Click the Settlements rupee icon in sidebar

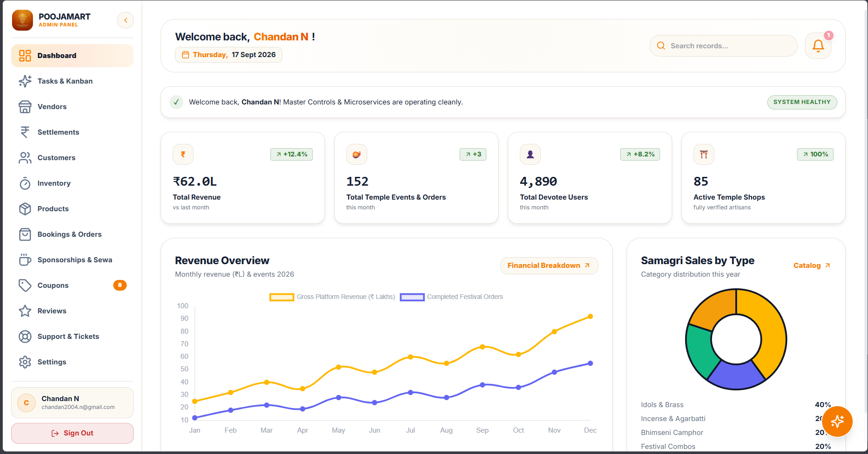pos(25,132)
